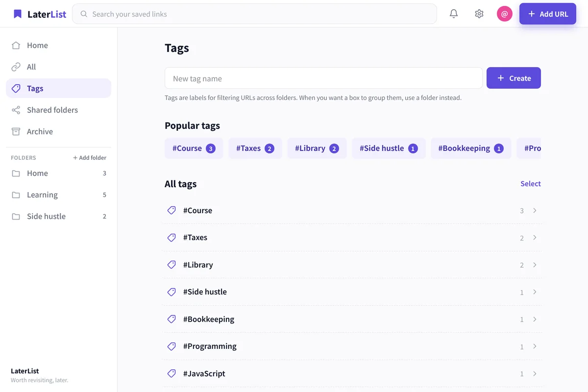Expand the #Taxes row chevron

(x=535, y=237)
